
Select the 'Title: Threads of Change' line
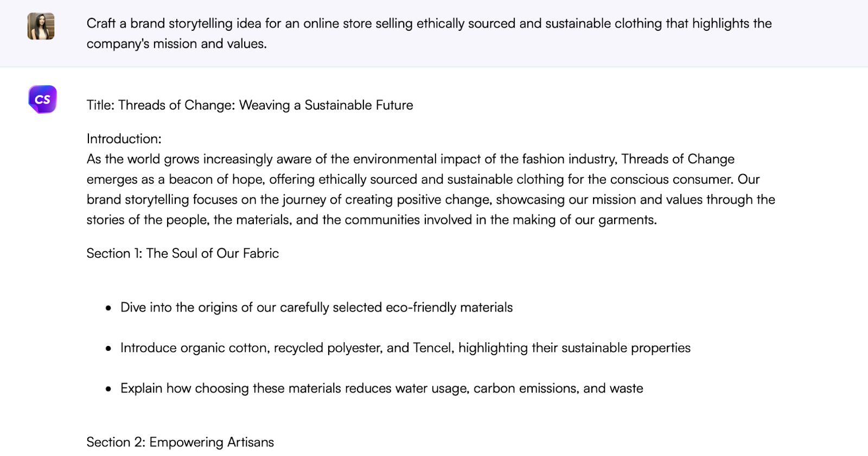click(250, 105)
